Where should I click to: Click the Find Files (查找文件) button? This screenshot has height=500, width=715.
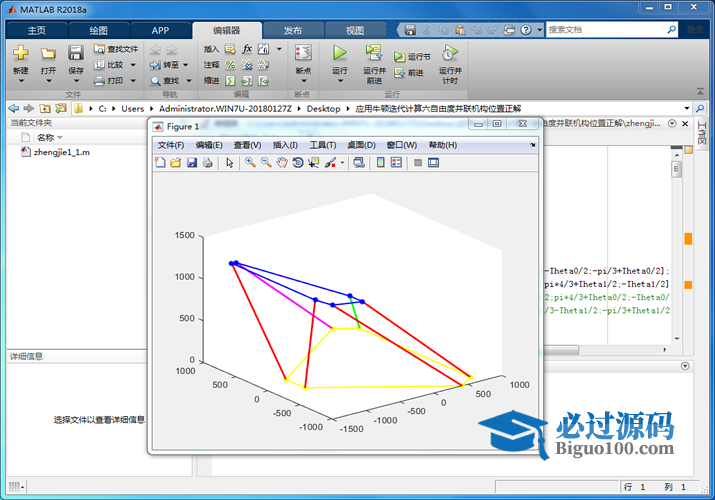pos(116,48)
